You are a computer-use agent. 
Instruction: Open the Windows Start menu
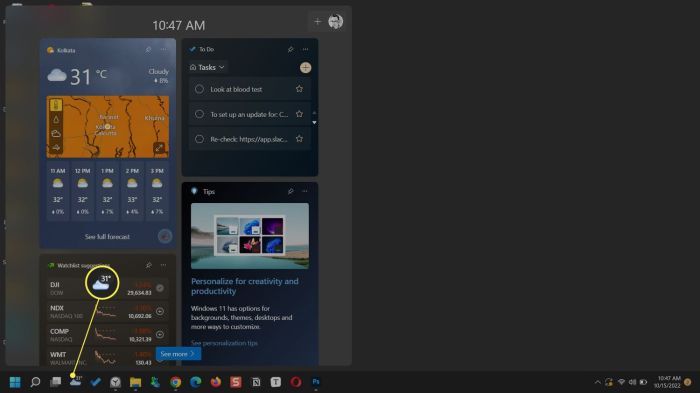click(15, 382)
